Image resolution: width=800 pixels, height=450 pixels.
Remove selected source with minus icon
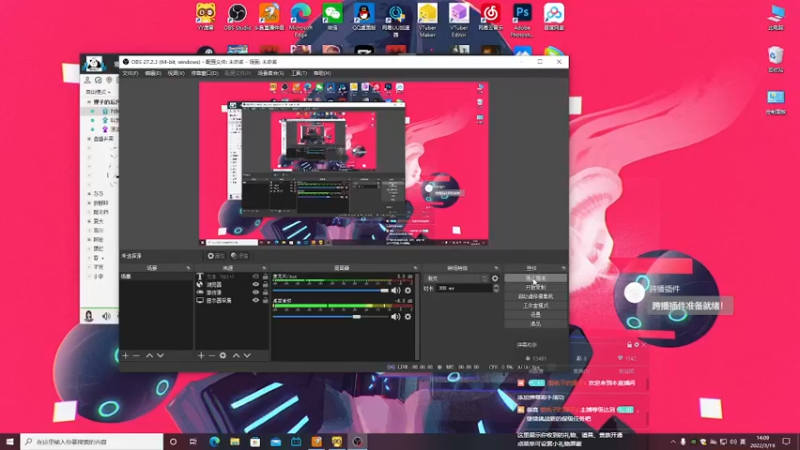click(212, 355)
